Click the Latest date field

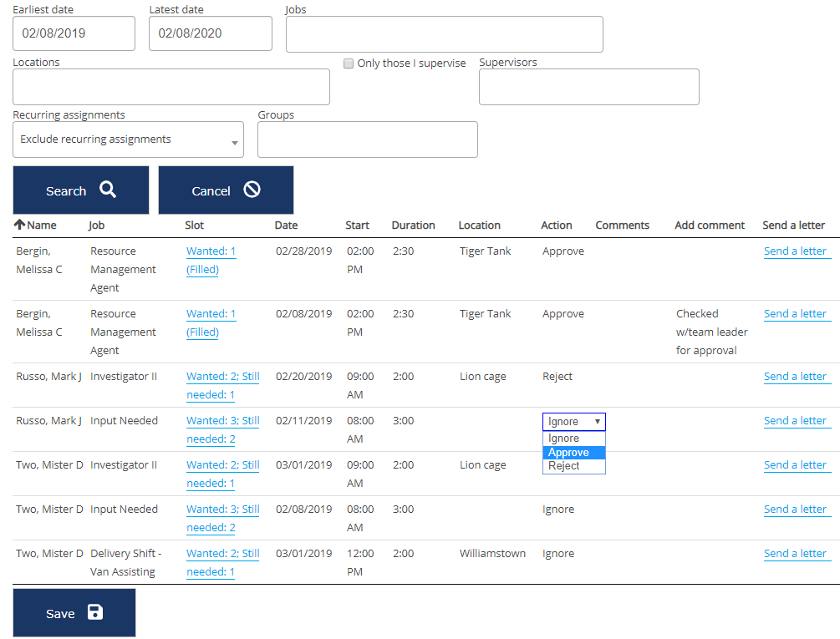[210, 33]
